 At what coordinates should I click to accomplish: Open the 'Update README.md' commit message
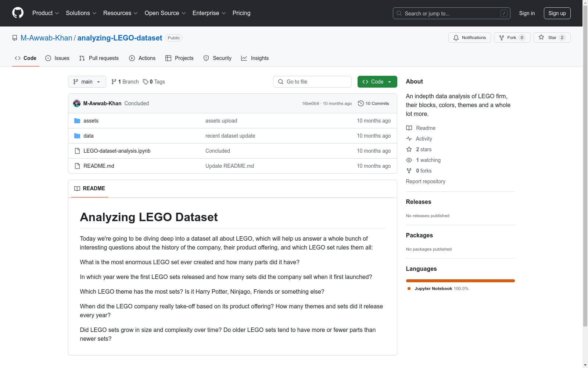[x=230, y=166]
